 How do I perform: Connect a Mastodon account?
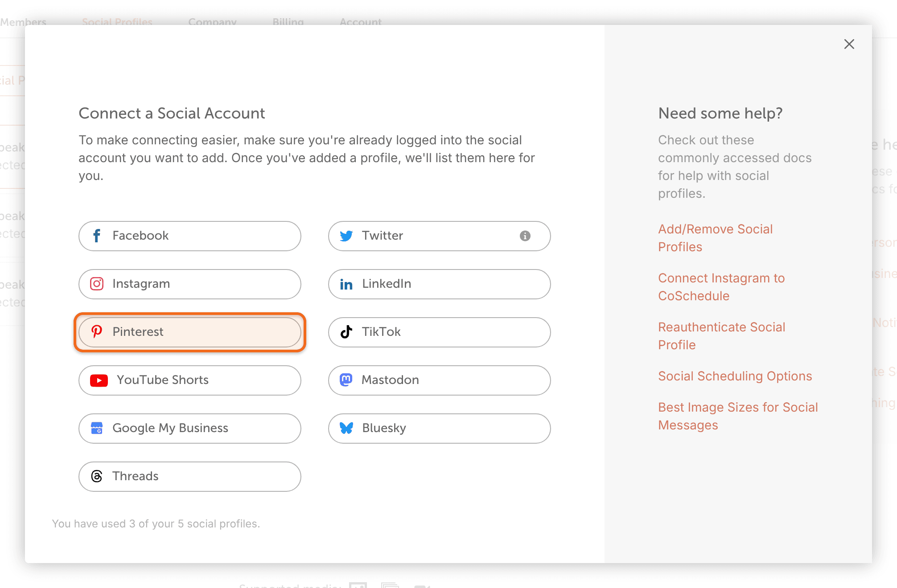440,380
